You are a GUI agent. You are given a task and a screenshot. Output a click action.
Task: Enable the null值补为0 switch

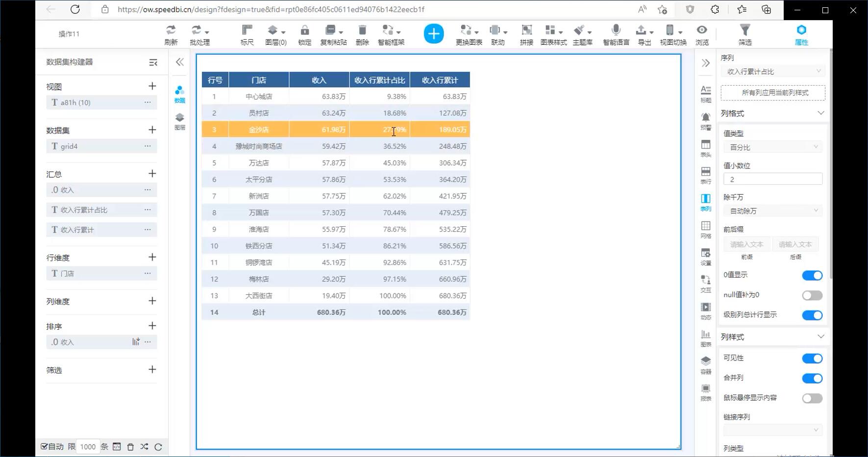(812, 295)
